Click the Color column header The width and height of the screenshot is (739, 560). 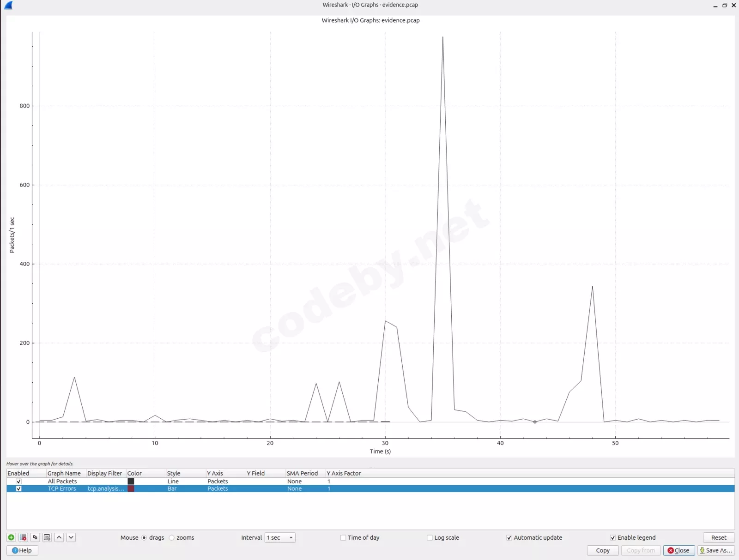click(x=146, y=473)
